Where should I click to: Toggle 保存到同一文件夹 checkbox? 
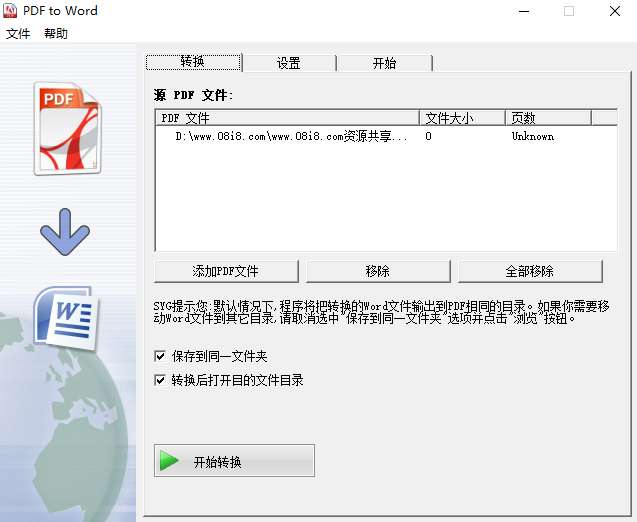[x=160, y=356]
